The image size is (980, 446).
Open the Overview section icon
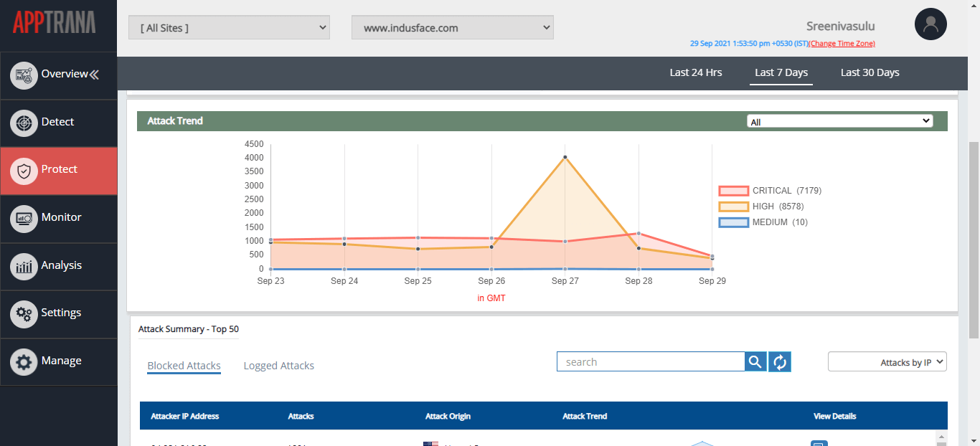(x=24, y=75)
